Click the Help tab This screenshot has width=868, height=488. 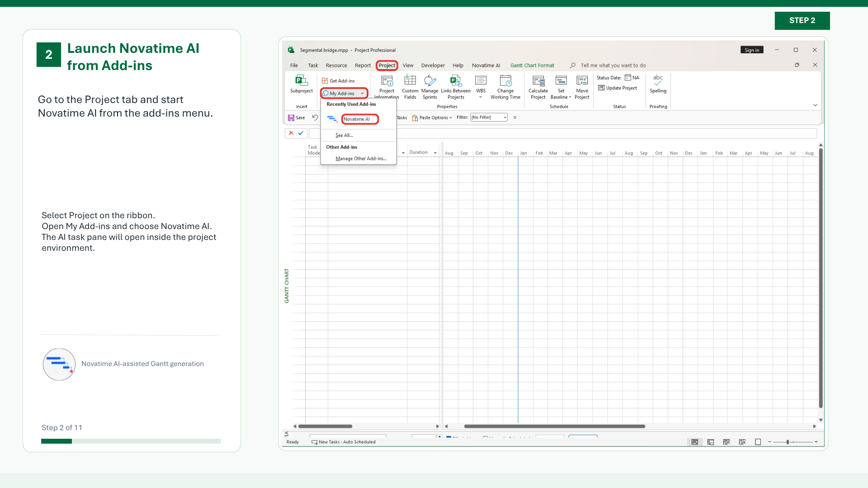click(x=458, y=66)
